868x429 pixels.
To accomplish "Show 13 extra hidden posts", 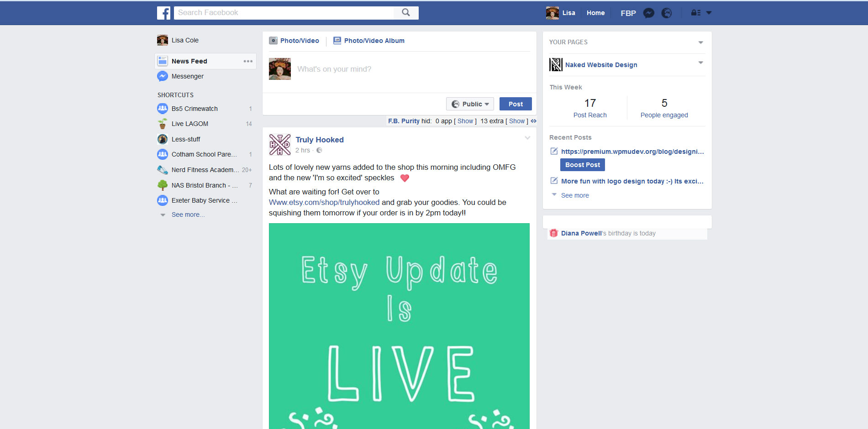I will point(517,121).
